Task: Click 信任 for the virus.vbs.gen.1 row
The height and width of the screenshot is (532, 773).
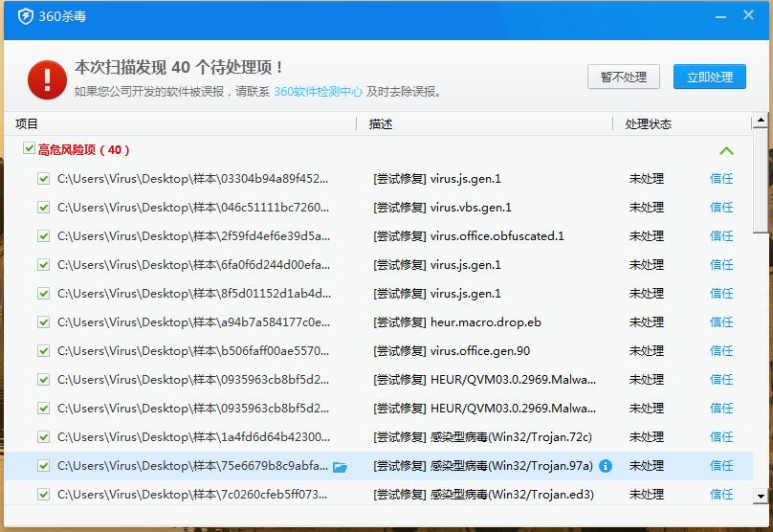Action: pyautogui.click(x=721, y=207)
